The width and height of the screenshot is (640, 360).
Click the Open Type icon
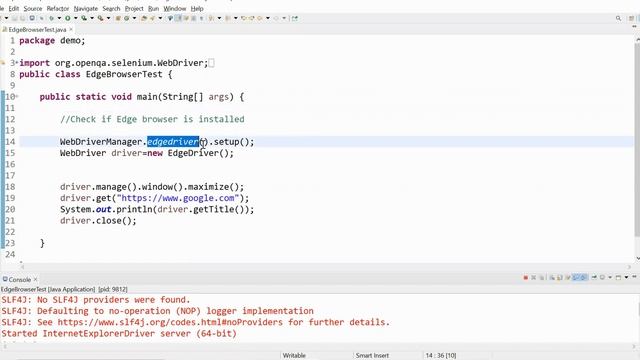144,18
